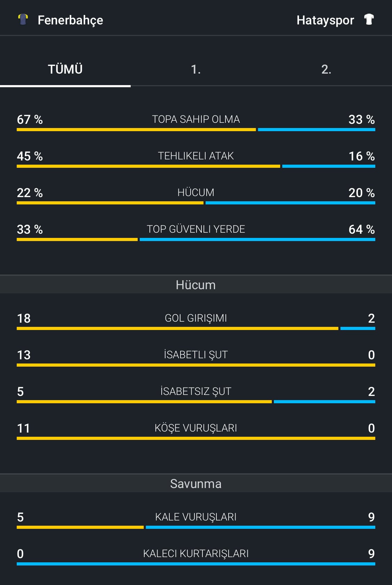
Task: Tap the Hücum section header
Action: 196,285
